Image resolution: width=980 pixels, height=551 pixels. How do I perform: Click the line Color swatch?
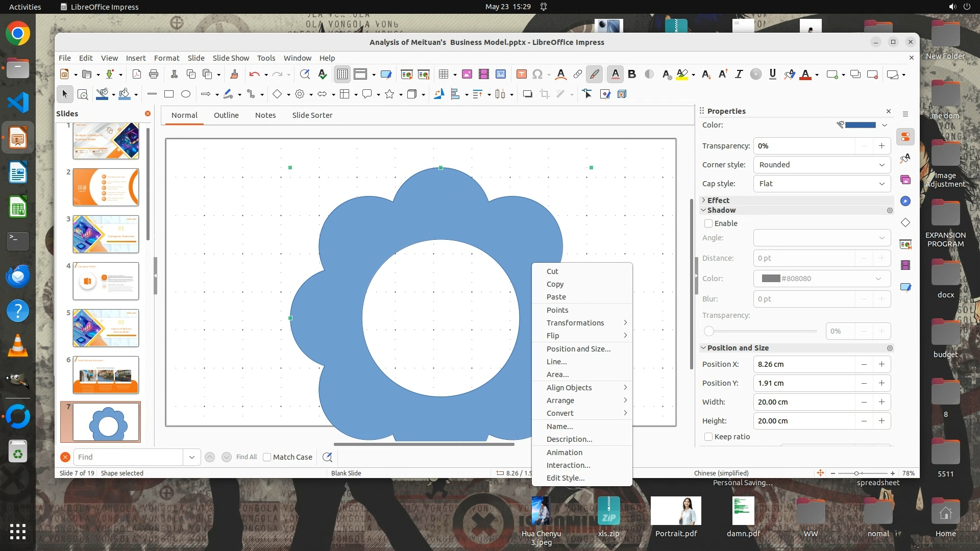[860, 125]
